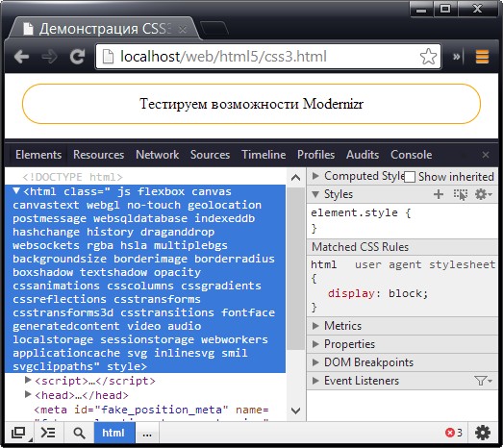This screenshot has height=448, width=503.
Task: Collapse the Styles section
Action: [x=315, y=194]
